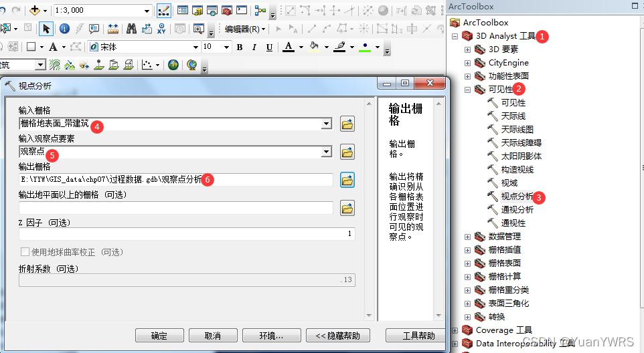Open the 输入栅格 dropdown list
The width and height of the screenshot is (644, 353).
click(x=327, y=124)
